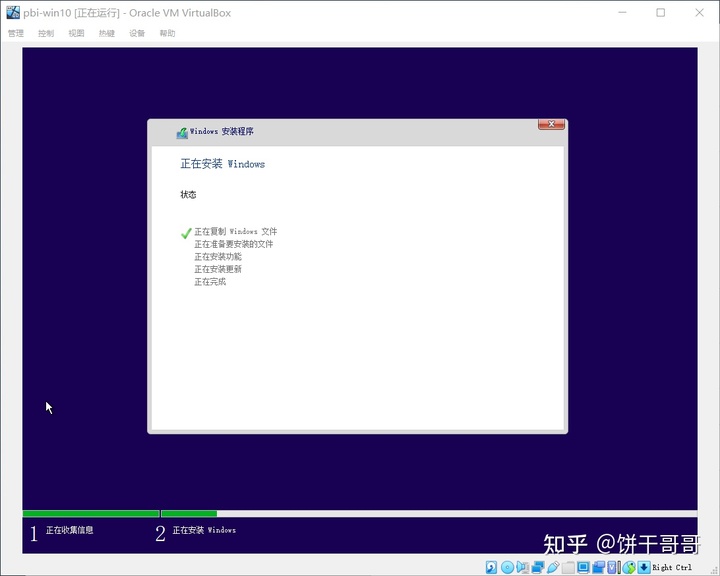Close the Windows 安装程序 dialog
This screenshot has height=576, width=720.
pos(551,124)
